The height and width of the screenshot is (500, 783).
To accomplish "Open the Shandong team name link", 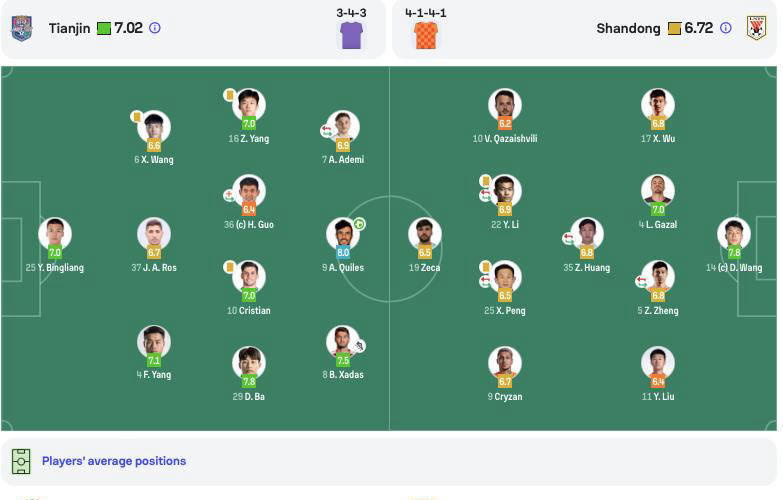I will pos(628,28).
